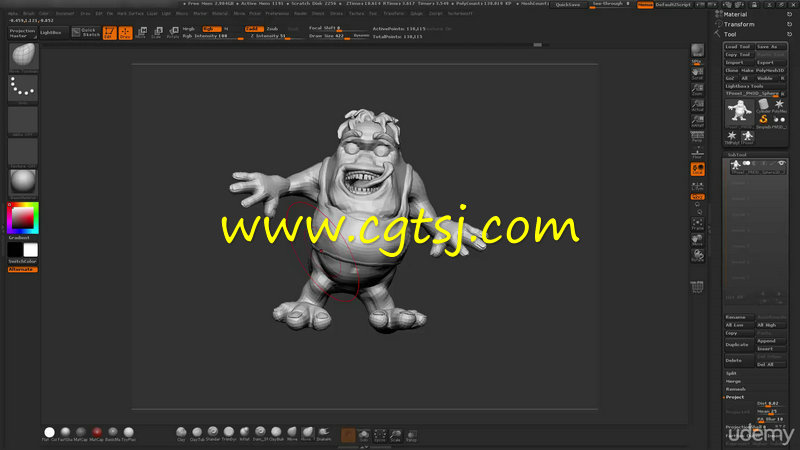The height and width of the screenshot is (450, 800).
Task: Open the Texture Off selector
Action: 23,153
